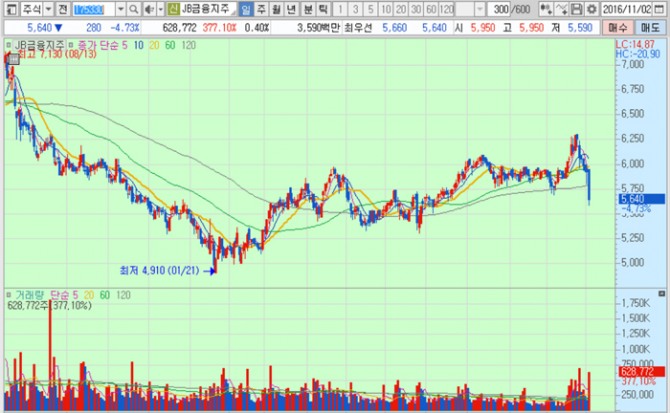Open stock search with magnifier icon
The image size is (670, 413).
[x=134, y=9]
